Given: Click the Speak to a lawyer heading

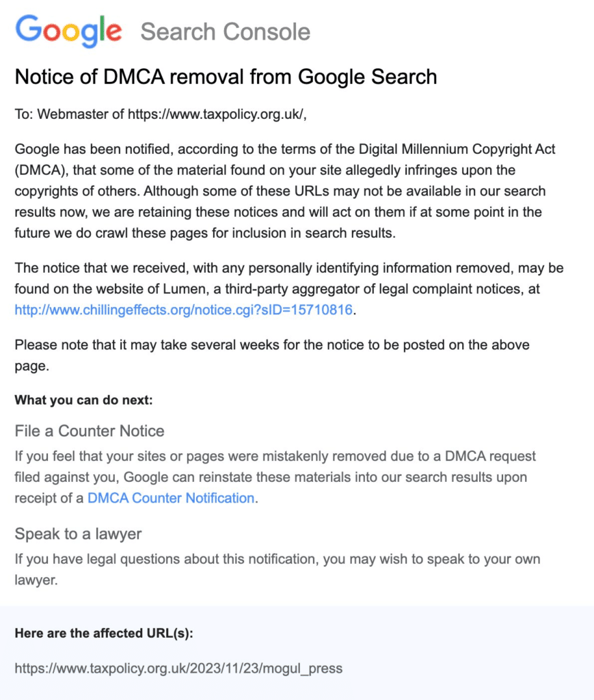Looking at the screenshot, I should click(78, 533).
